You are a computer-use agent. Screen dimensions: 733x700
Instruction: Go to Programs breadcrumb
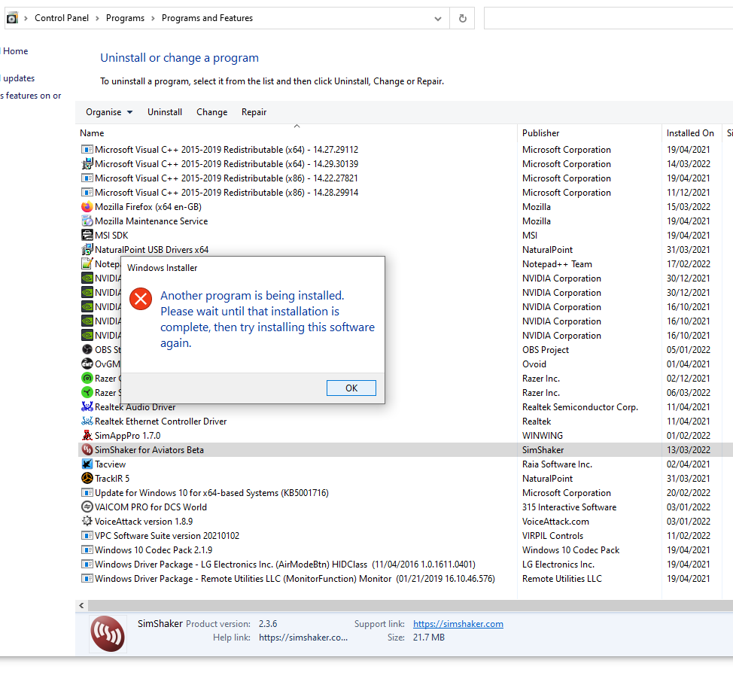pyautogui.click(x=125, y=18)
